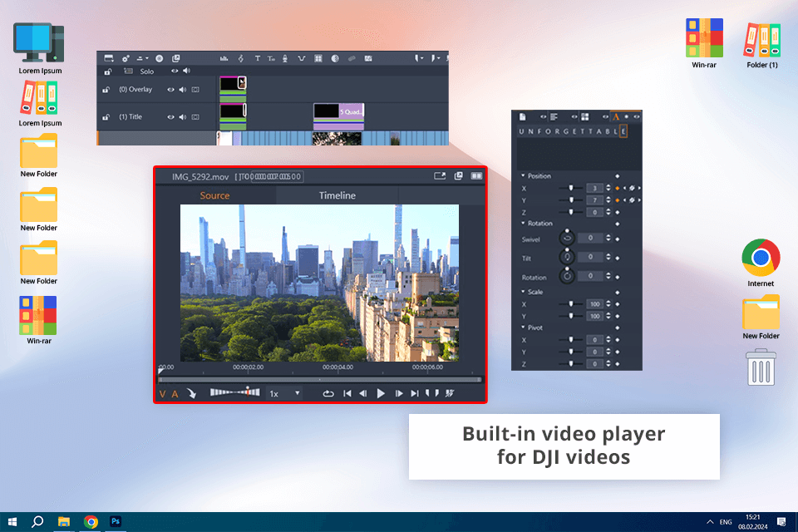Toggle the orange V video stream button
798x532 pixels.
(x=162, y=394)
